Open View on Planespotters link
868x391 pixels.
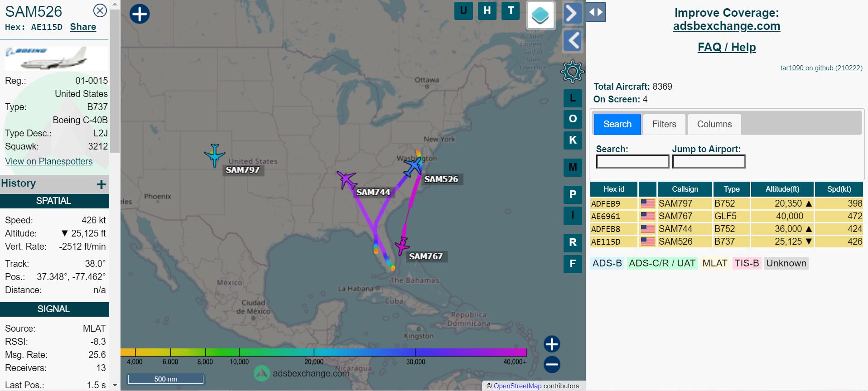coord(49,161)
